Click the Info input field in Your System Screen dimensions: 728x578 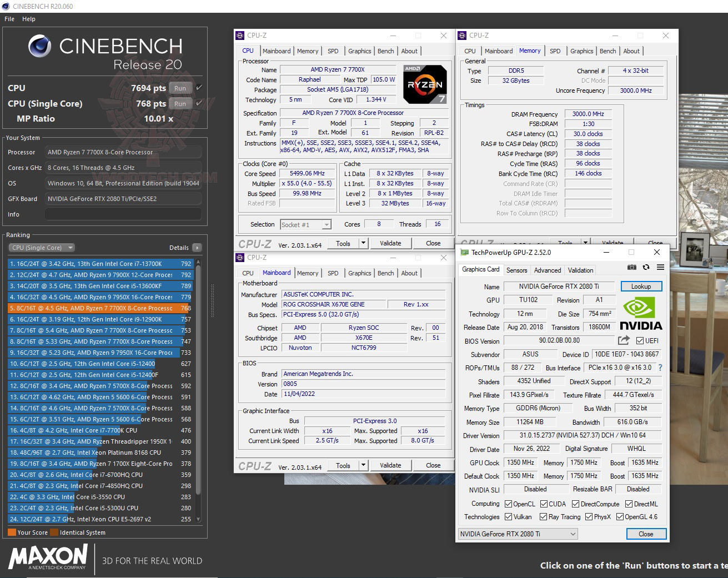tap(123, 214)
